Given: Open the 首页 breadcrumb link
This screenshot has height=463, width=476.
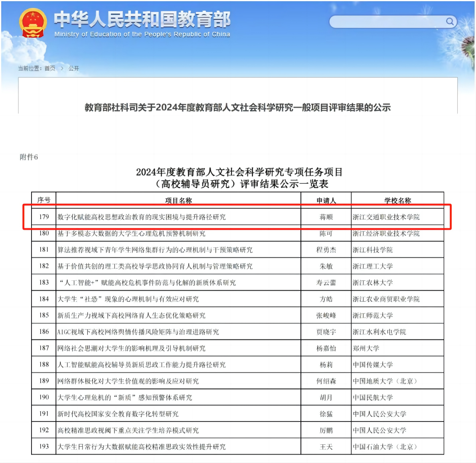Looking at the screenshot, I should (x=50, y=68).
